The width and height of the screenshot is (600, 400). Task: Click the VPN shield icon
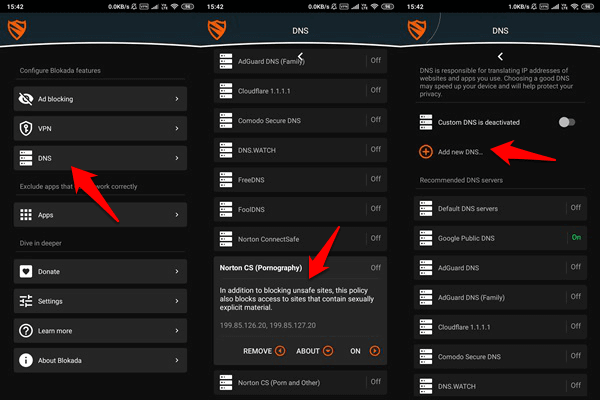point(26,129)
